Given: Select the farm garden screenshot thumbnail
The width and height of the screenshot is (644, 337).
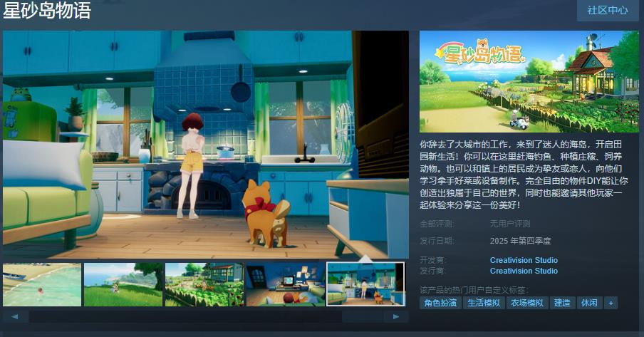Looking at the screenshot, I should pos(204,284).
